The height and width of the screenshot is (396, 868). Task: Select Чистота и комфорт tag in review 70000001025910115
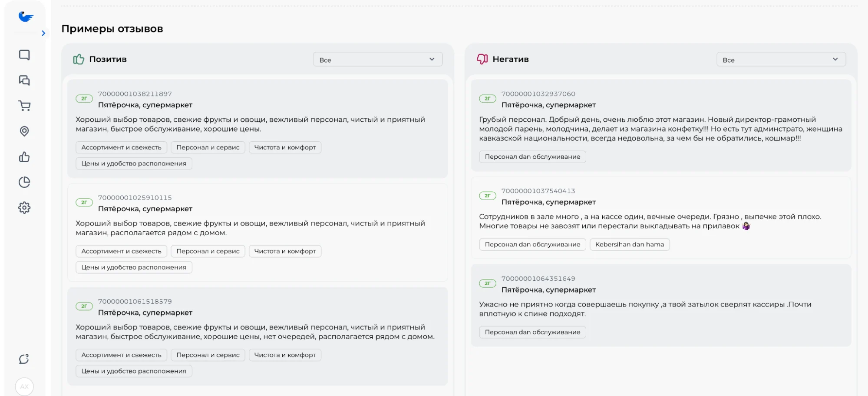285,251
